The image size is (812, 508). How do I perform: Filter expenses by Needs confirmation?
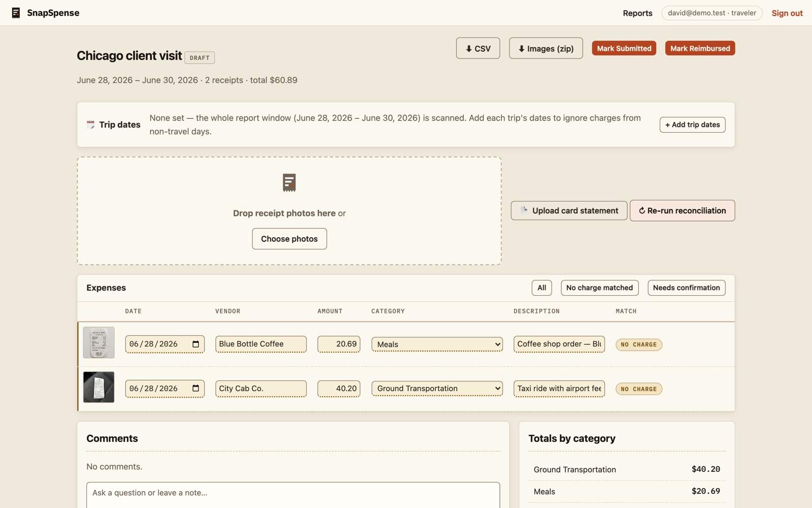point(687,288)
